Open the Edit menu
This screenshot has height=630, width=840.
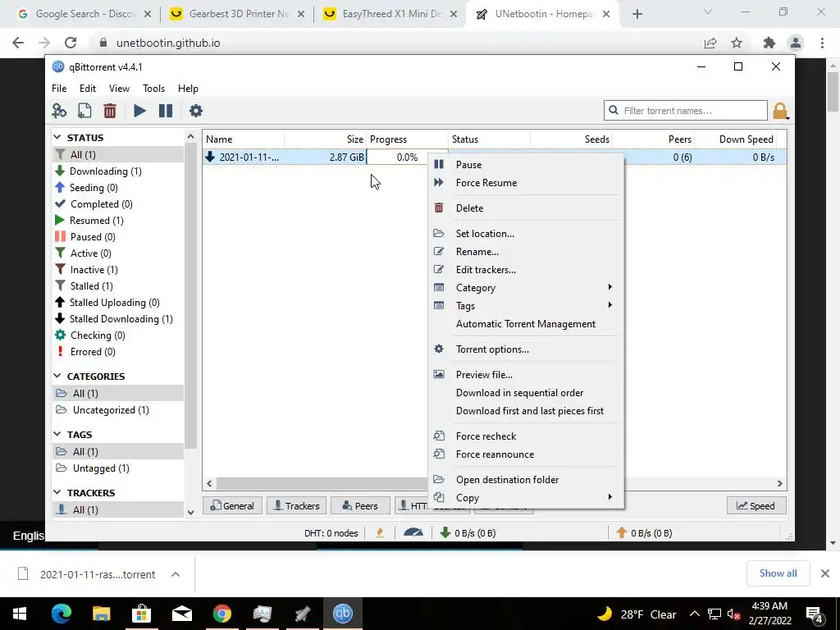(88, 89)
